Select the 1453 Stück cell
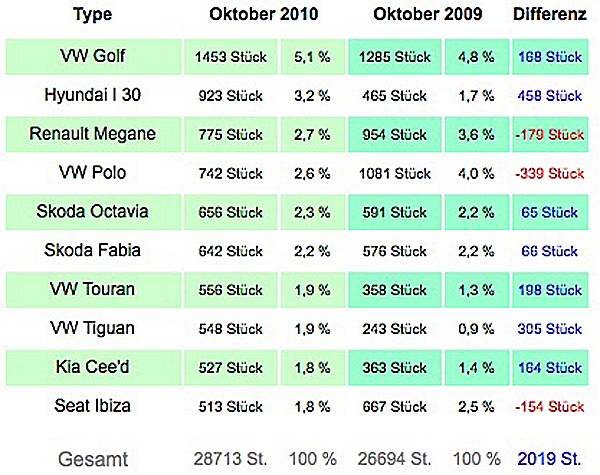The image size is (600, 475). pos(231,57)
